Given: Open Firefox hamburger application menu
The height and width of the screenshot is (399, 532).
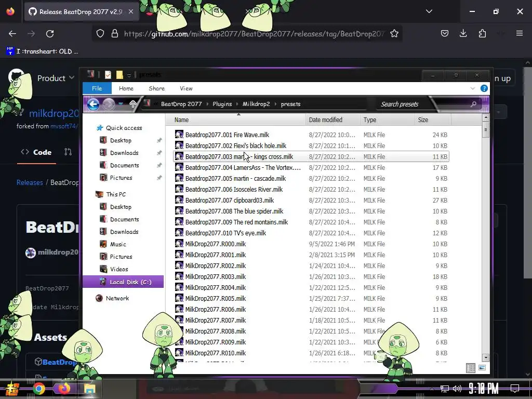Looking at the screenshot, I should coord(520,33).
